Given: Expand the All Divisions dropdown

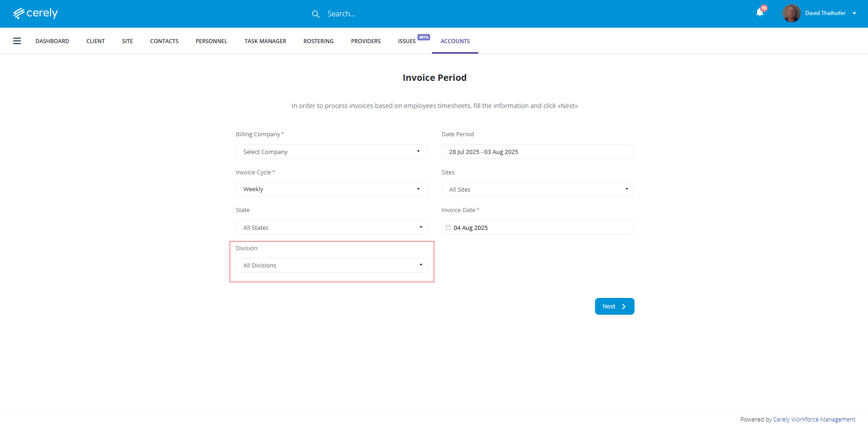Looking at the screenshot, I should (x=331, y=265).
